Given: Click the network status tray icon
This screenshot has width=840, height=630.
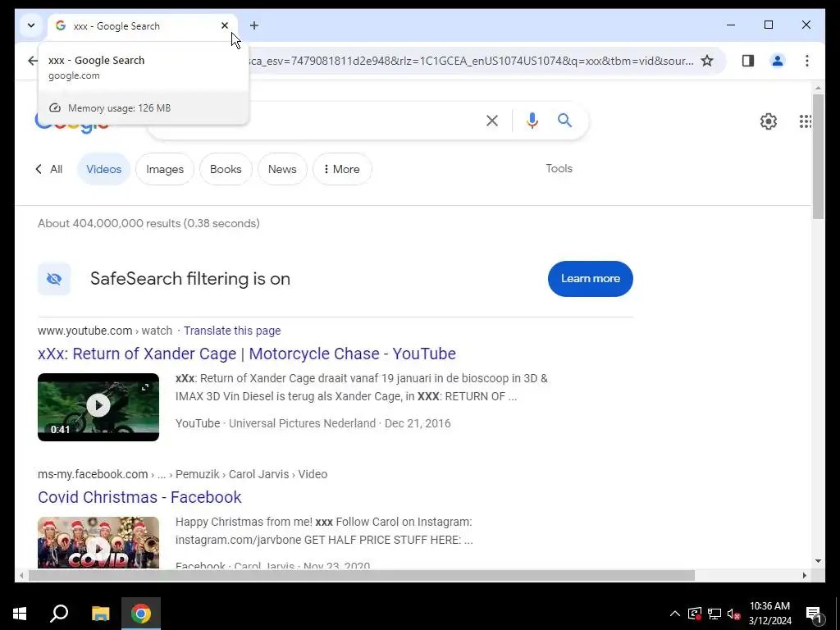Looking at the screenshot, I should [x=714, y=614].
